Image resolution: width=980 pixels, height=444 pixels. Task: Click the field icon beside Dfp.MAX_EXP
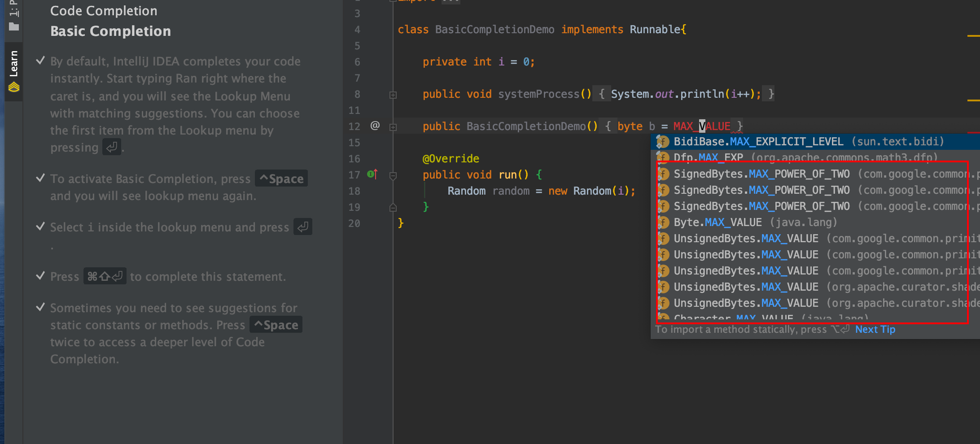(x=663, y=157)
